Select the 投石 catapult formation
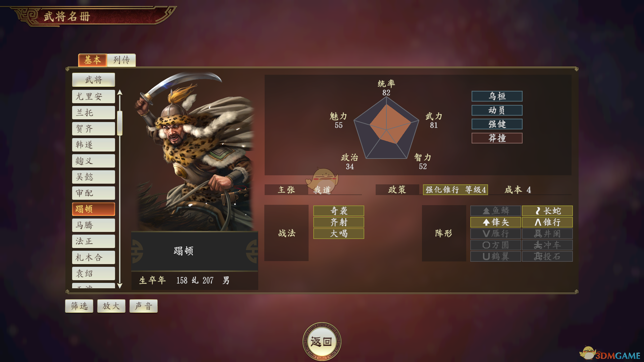The height and width of the screenshot is (362, 644). point(547,256)
